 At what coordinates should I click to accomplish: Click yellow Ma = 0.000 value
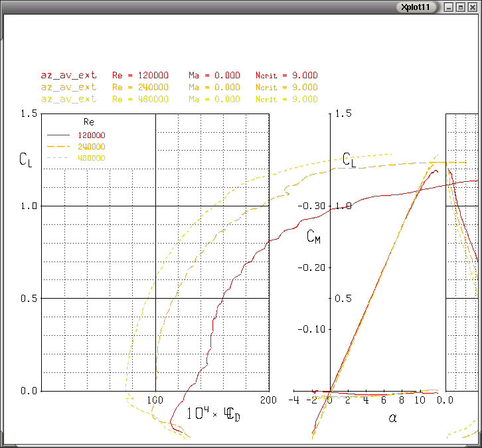tap(214, 100)
